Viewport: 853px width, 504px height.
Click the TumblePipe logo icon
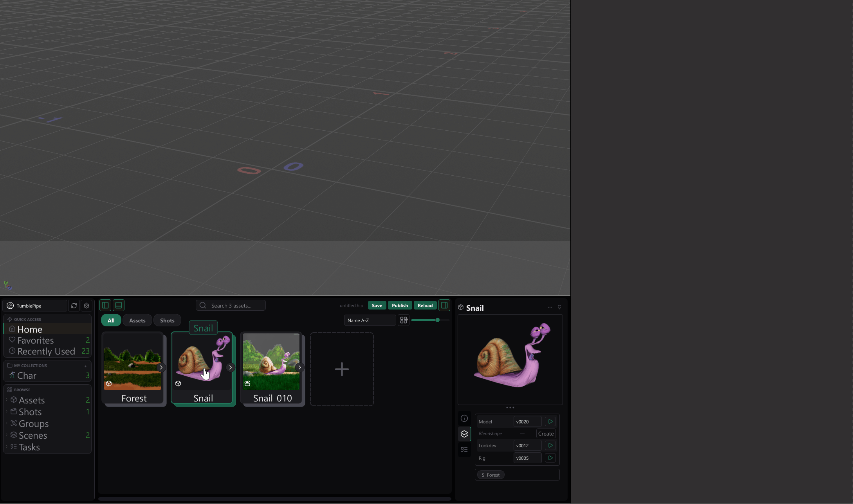11,306
